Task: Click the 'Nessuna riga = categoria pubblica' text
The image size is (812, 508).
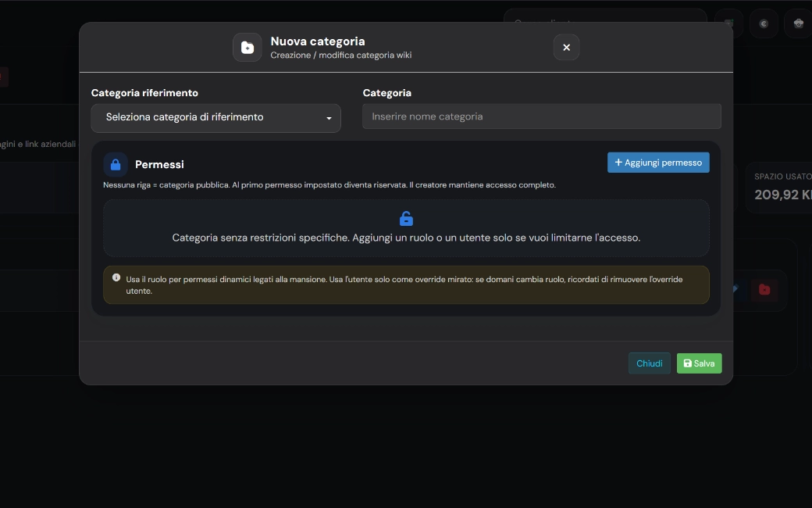Action: pos(166,185)
